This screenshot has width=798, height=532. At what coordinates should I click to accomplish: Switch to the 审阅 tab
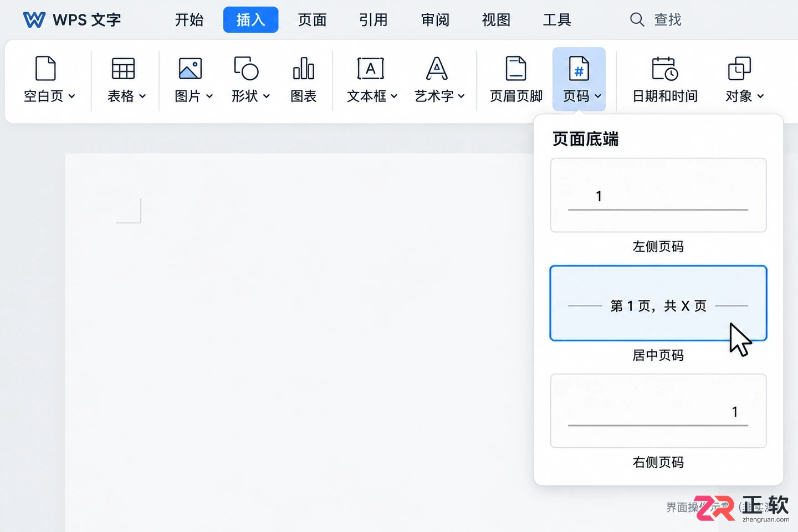pos(435,20)
